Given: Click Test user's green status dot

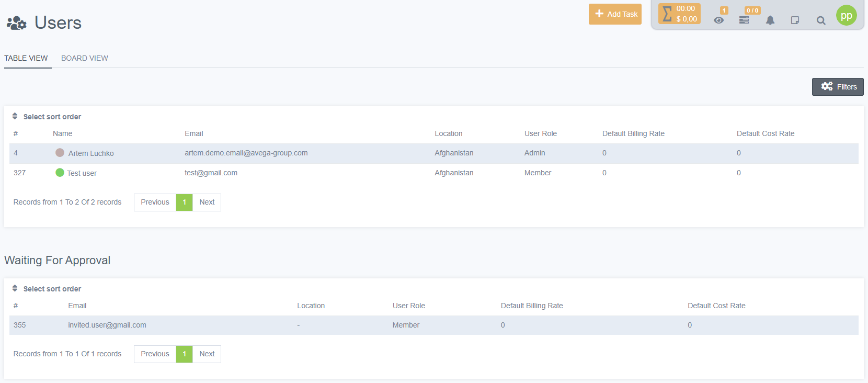Looking at the screenshot, I should (60, 173).
